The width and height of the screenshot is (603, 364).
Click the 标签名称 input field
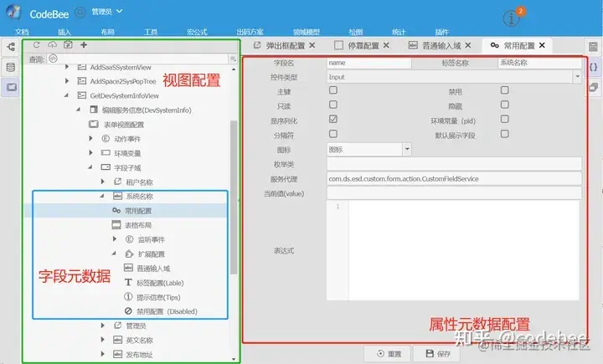[540, 63]
